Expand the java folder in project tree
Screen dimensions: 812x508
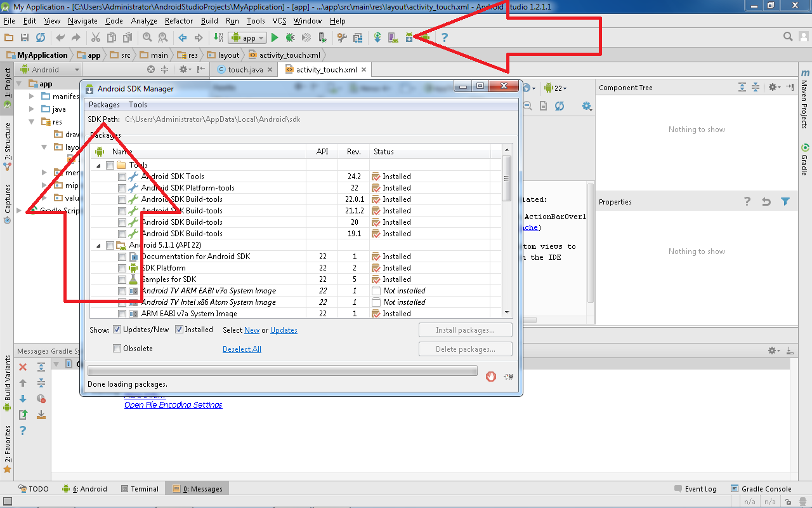point(32,109)
